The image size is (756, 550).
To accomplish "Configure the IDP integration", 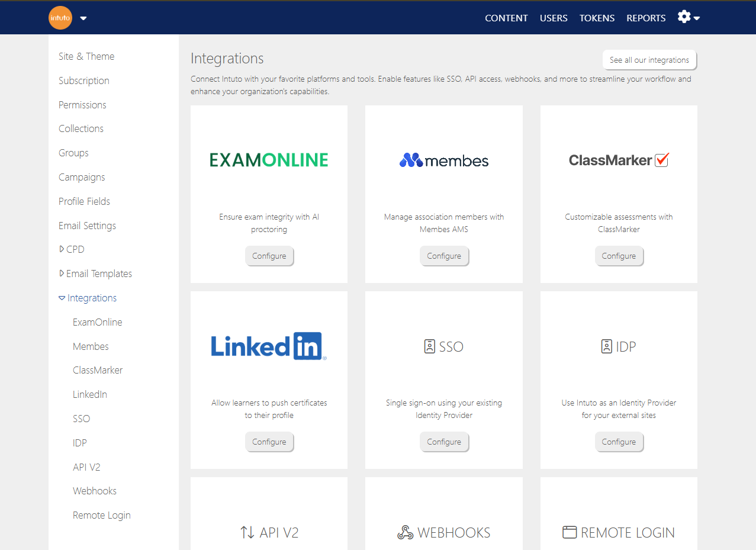I will click(619, 442).
